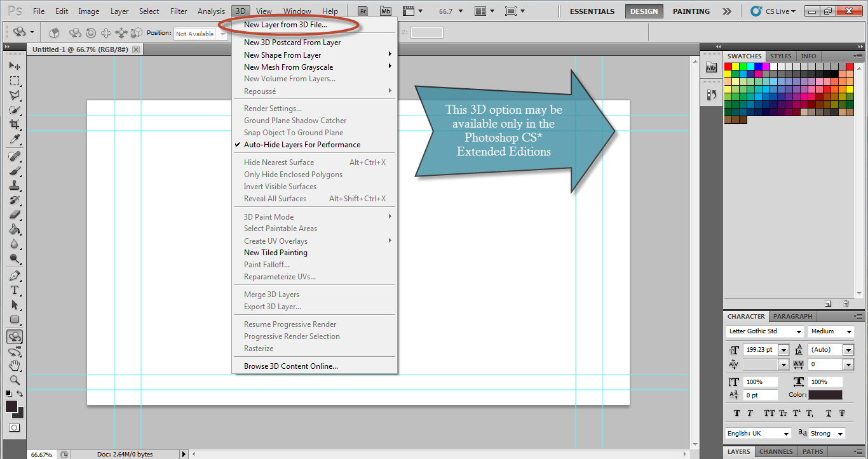Screen dimensions: 868x459
Task: Select the Eraser tool
Action: 14,215
